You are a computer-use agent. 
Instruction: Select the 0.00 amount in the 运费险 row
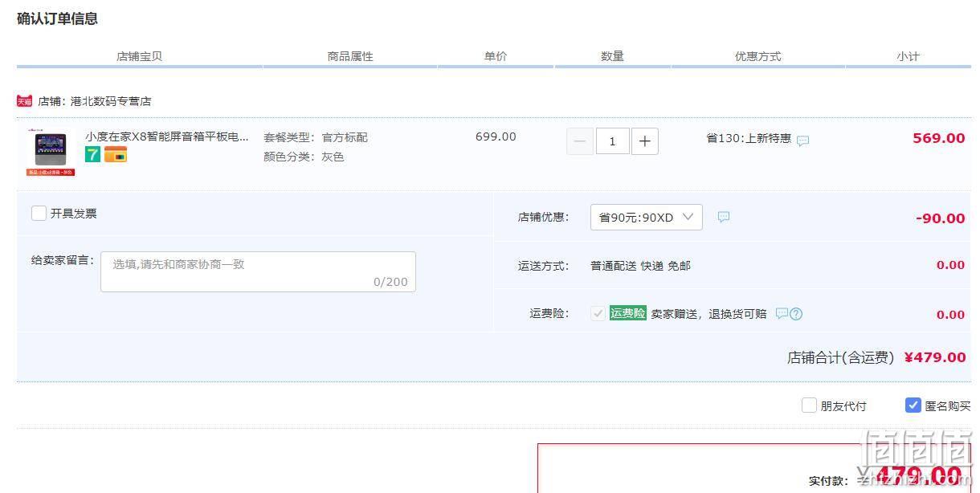[950, 315]
